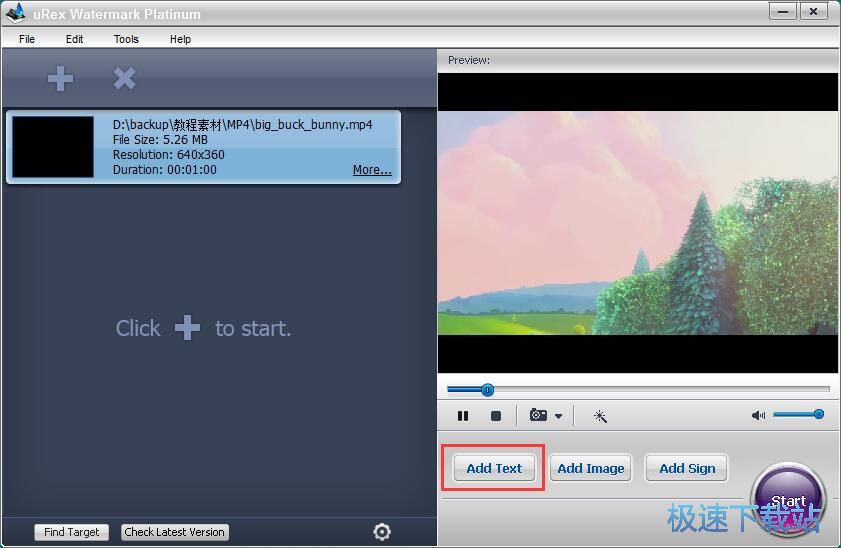
Task: Stop the video preview playback
Action: [496, 416]
